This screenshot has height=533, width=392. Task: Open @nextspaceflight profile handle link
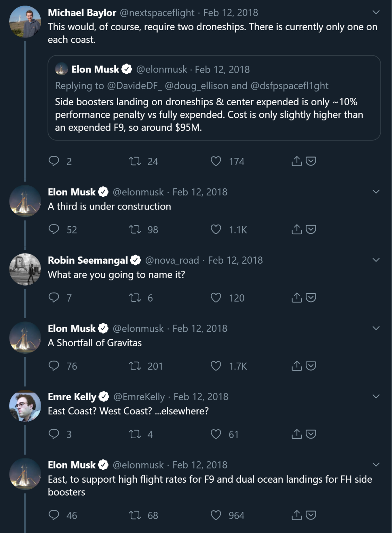157,13
